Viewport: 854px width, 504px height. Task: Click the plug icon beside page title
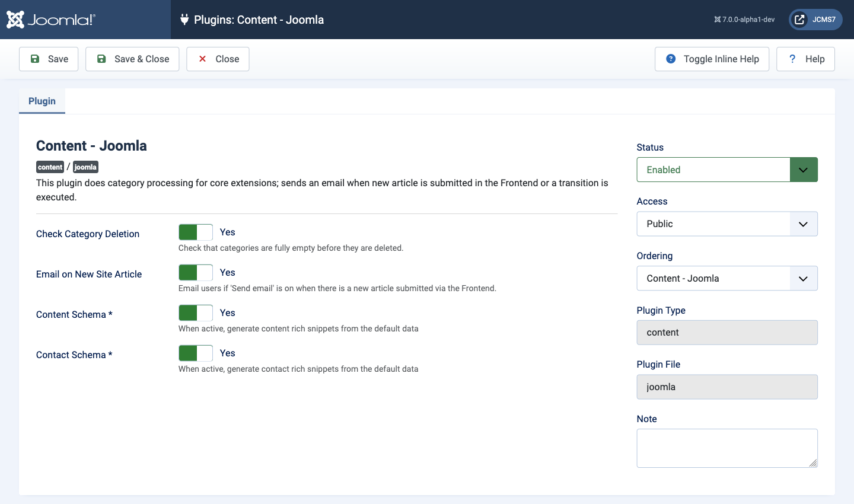[184, 20]
